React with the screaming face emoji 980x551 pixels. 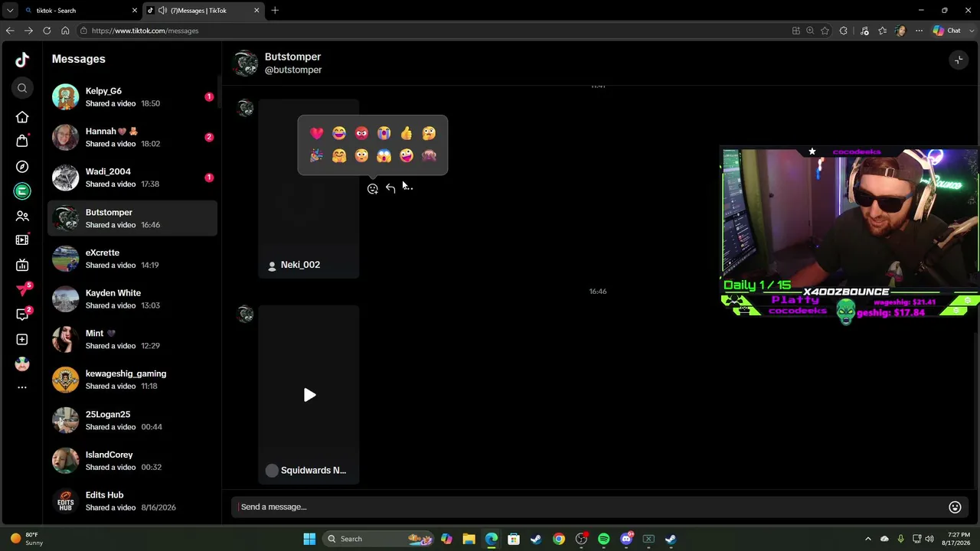[x=384, y=156]
